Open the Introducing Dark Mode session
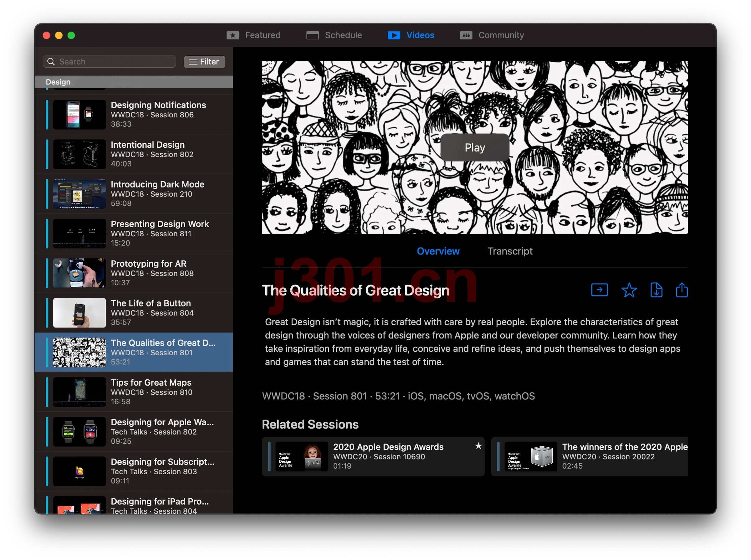 tap(134, 194)
